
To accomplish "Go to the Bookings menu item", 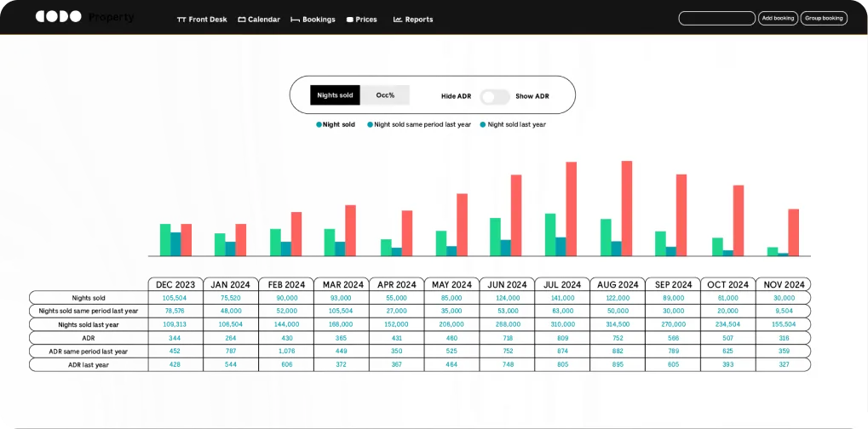I will [x=319, y=20].
